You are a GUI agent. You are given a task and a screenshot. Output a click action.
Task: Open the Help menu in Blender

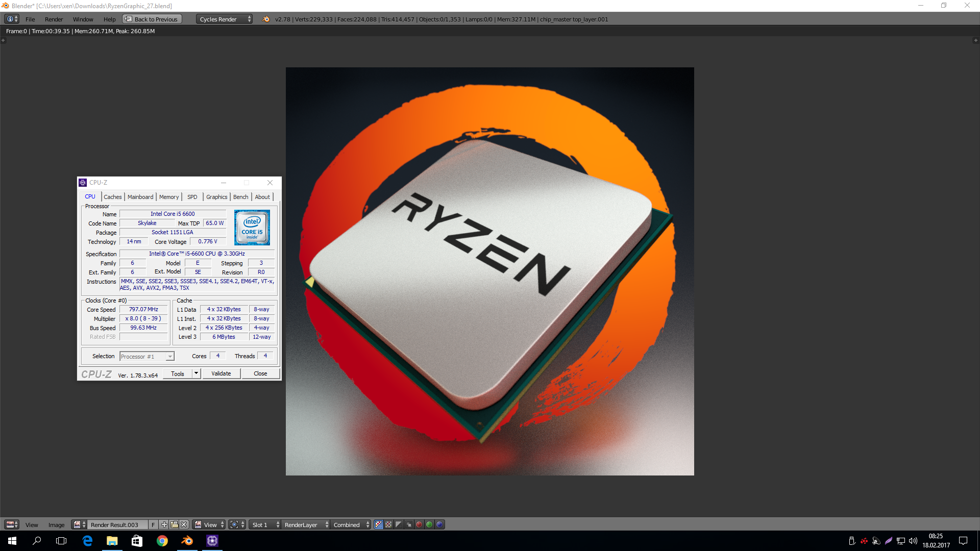pos(109,19)
